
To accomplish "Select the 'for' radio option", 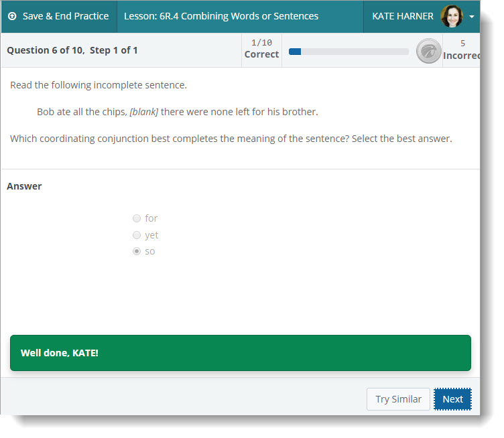I will point(137,218).
